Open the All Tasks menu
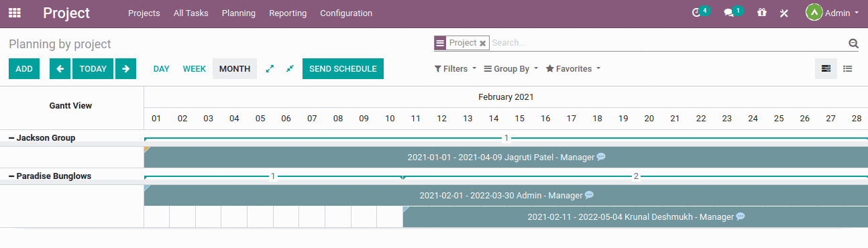868x248 pixels. [191, 13]
